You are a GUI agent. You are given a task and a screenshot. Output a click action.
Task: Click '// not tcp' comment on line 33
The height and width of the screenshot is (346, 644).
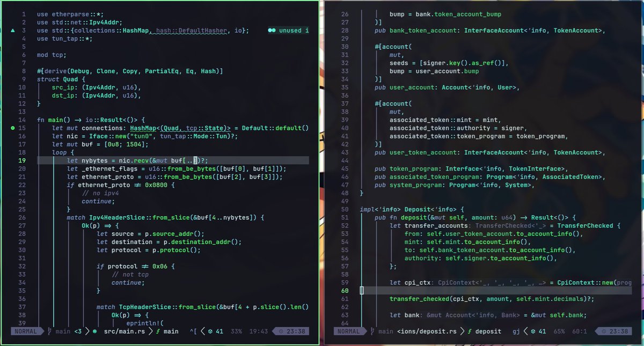130,274
